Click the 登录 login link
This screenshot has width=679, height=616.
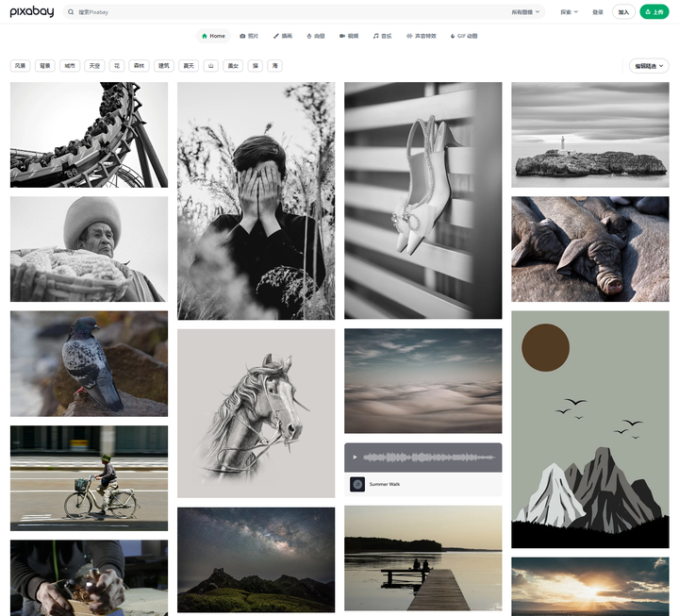tap(598, 12)
